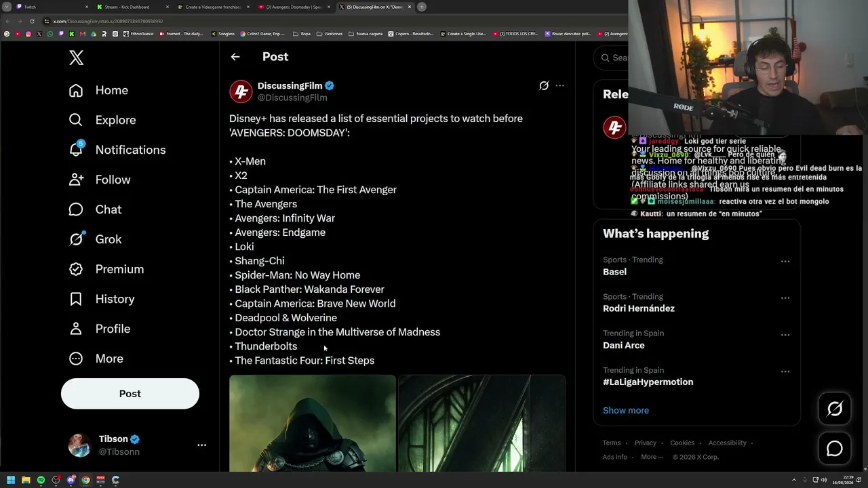
Task: Open Chat from the sidebar
Action: tap(95, 209)
